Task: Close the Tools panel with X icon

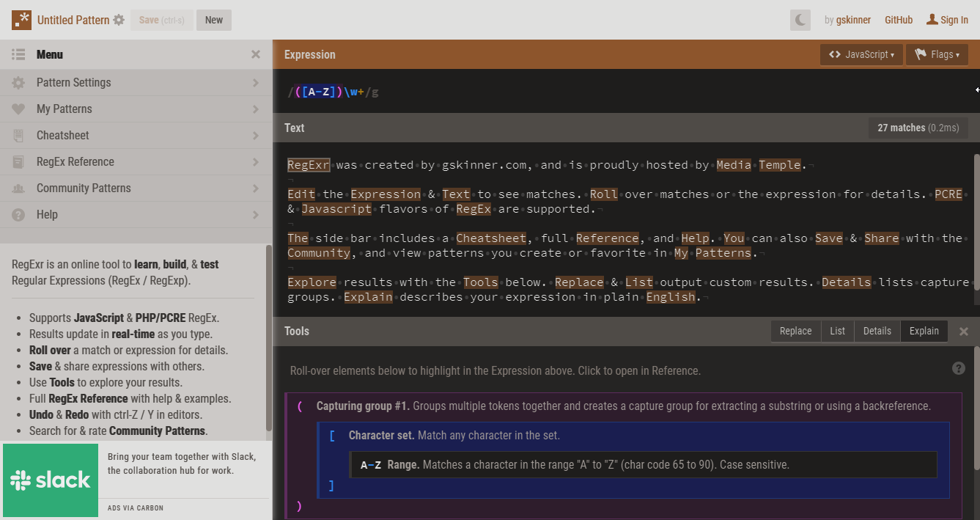Action: click(x=964, y=332)
